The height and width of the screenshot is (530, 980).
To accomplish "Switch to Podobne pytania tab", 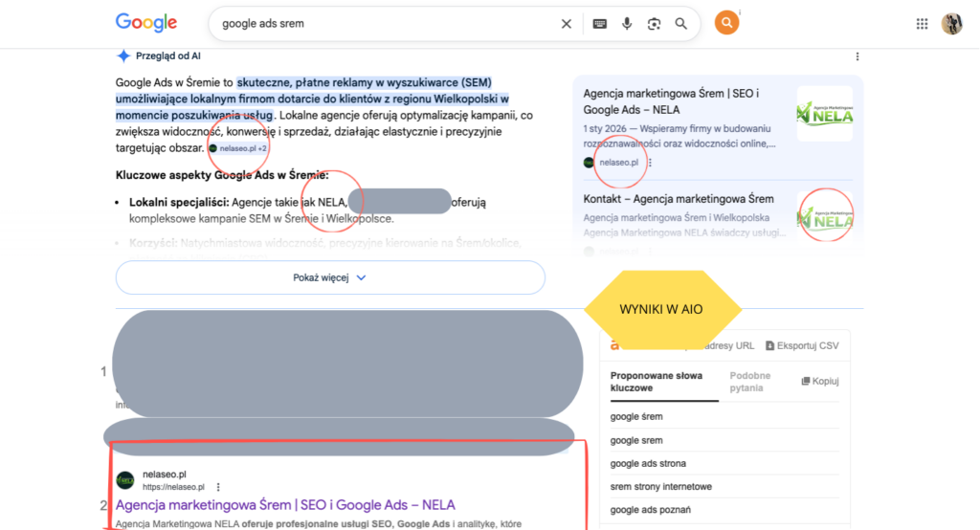I will [750, 382].
